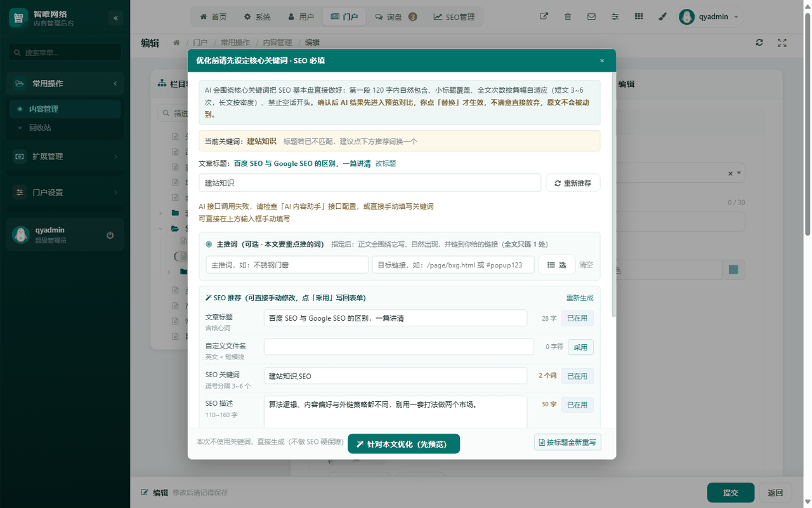Click the teal color swatch behind dialog

tap(733, 270)
